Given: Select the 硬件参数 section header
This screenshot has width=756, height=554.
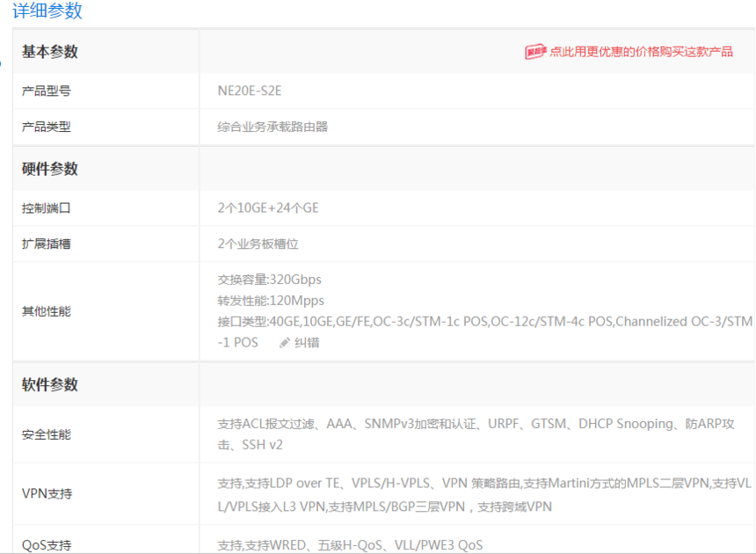Looking at the screenshot, I should click(x=49, y=169).
